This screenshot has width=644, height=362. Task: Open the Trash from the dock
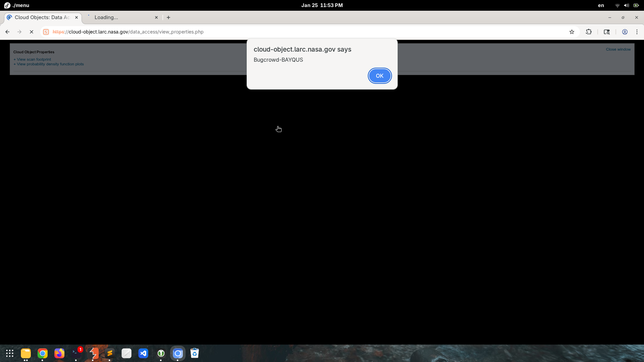click(195, 353)
